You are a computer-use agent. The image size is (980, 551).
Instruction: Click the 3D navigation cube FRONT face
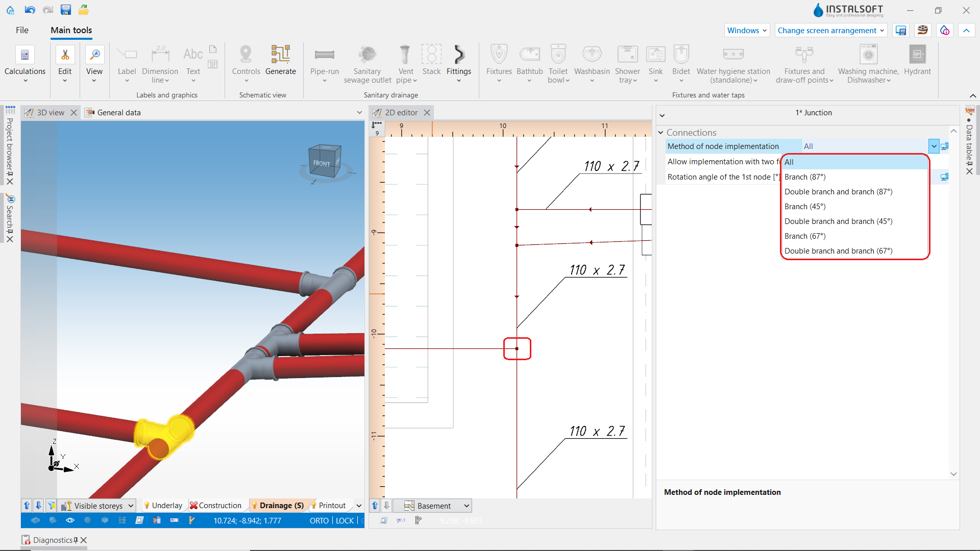(x=322, y=164)
